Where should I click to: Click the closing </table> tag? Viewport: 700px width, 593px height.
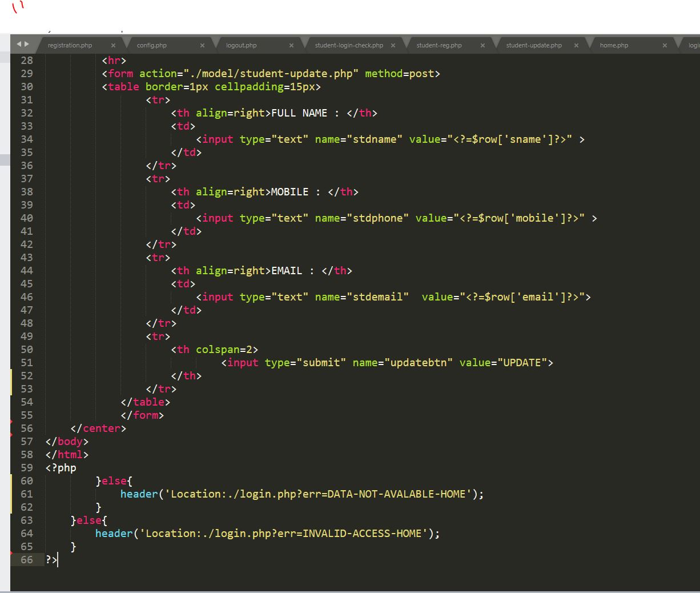(146, 402)
